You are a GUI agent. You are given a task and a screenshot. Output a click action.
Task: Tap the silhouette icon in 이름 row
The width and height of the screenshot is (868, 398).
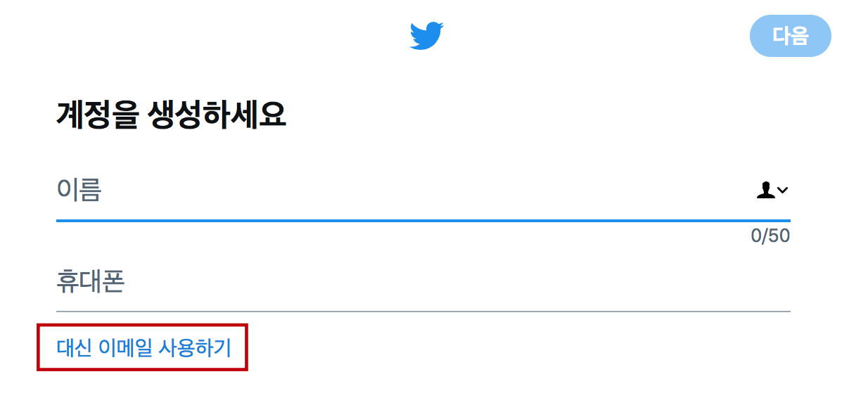pyautogui.click(x=765, y=190)
